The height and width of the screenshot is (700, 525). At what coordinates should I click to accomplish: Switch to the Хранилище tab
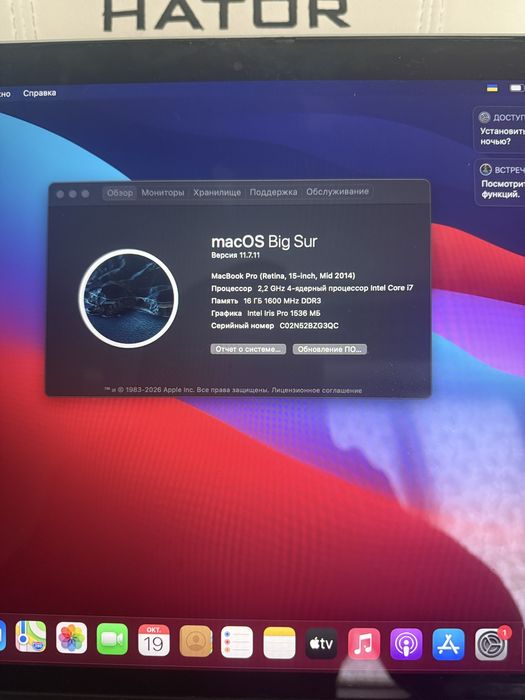(x=217, y=192)
